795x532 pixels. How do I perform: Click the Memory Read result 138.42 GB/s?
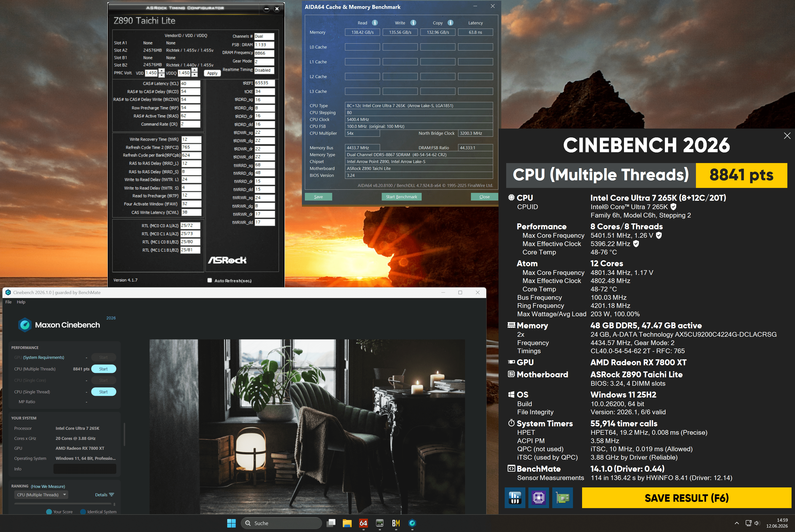pos(363,32)
